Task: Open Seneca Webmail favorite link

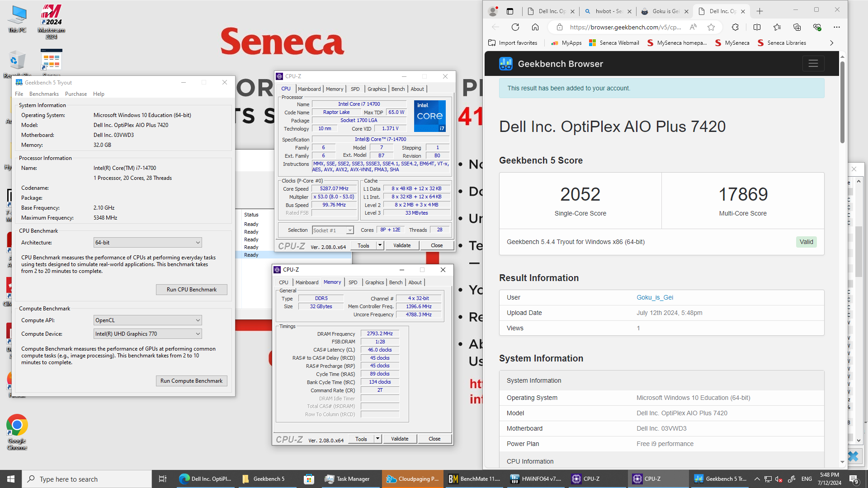Action: [x=614, y=43]
